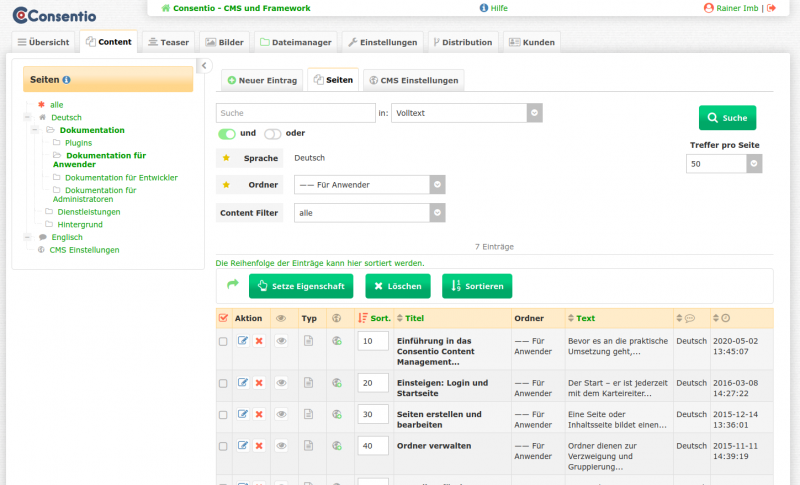Open the Volltext search field dropdown

(x=535, y=113)
